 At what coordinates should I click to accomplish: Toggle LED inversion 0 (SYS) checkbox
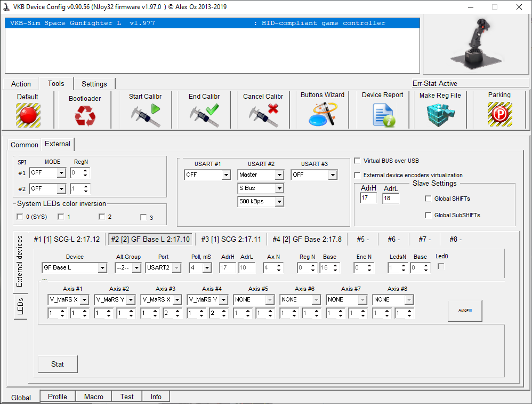[x=20, y=217]
